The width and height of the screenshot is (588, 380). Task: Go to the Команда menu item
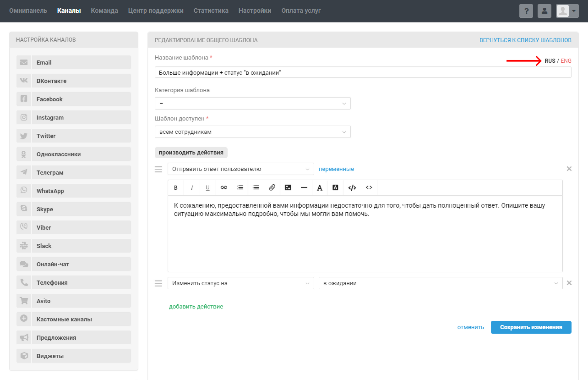point(104,11)
